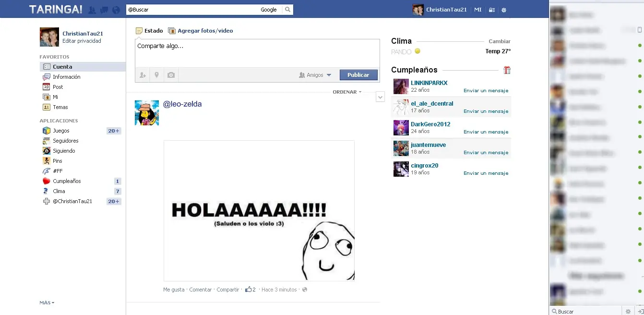Open friend requests icon in top bar
This screenshot has width=644, height=315.
click(92, 10)
